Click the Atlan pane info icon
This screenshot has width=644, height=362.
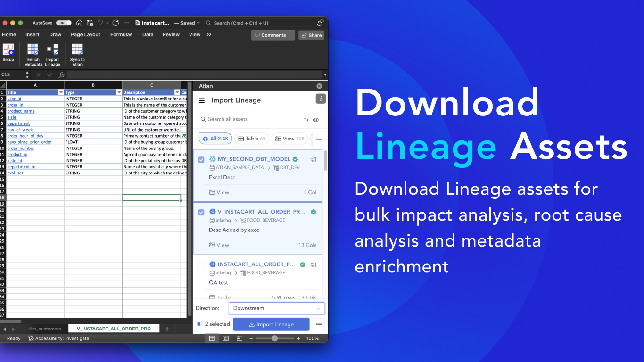(321, 99)
